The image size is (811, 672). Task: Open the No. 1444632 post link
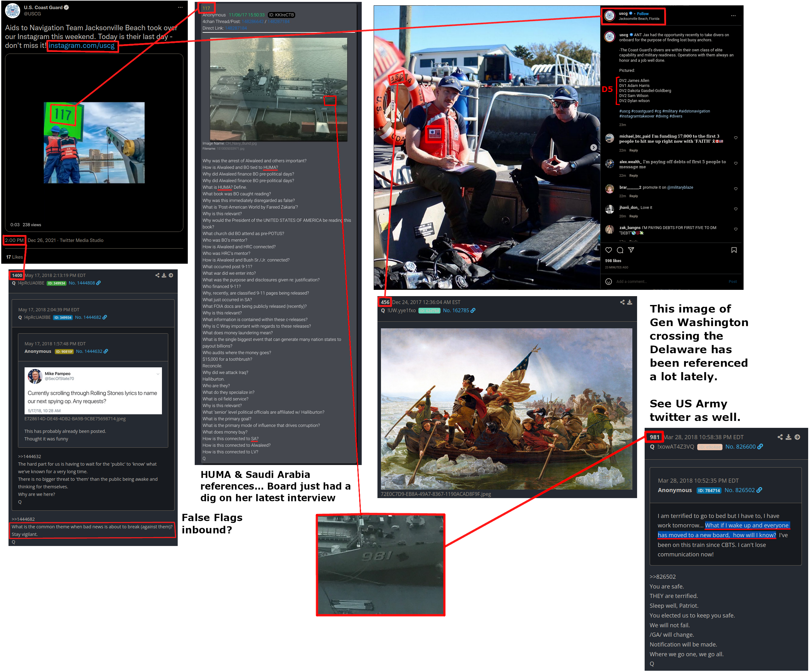tap(89, 352)
